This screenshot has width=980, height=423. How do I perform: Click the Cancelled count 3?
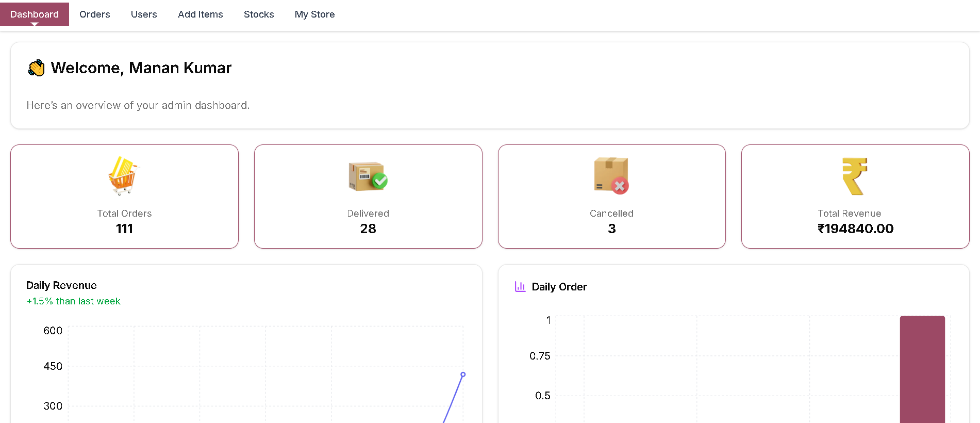(612, 229)
